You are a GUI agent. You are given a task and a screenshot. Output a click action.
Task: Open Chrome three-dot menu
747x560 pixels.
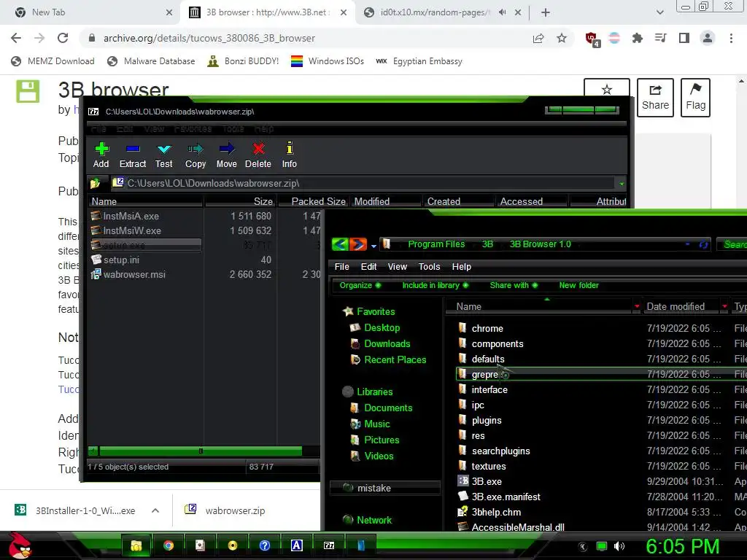click(731, 38)
